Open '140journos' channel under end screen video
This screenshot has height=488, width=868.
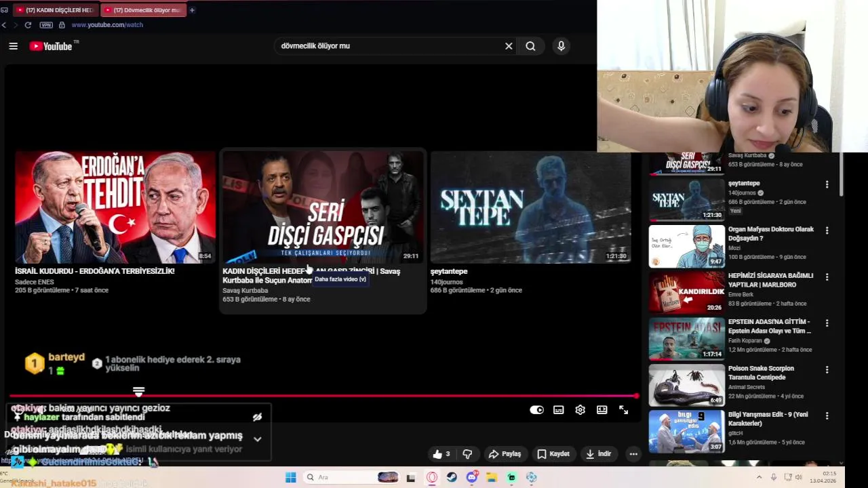(x=446, y=282)
